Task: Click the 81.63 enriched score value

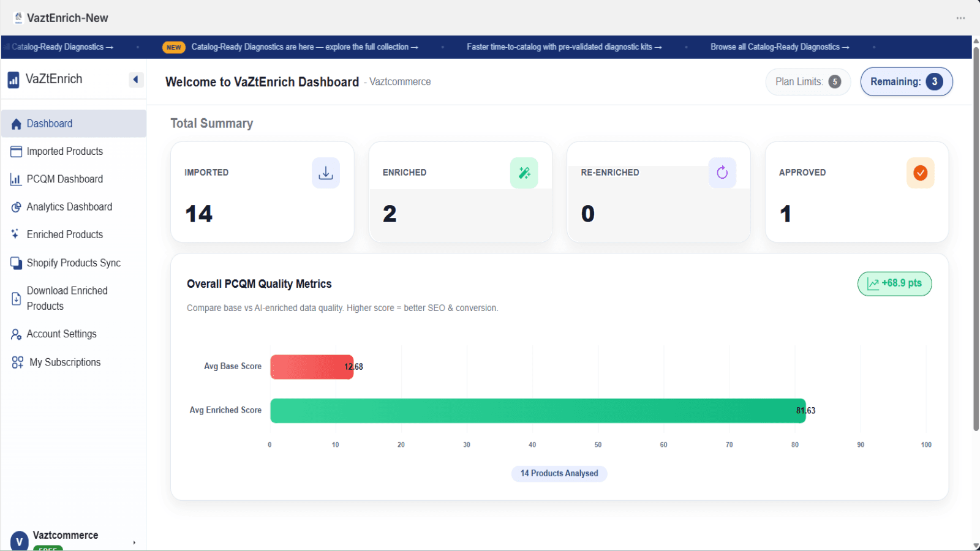Action: 806,411
